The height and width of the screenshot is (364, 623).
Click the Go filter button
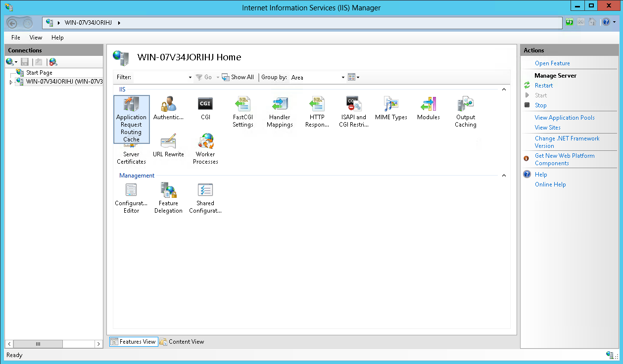[204, 77]
